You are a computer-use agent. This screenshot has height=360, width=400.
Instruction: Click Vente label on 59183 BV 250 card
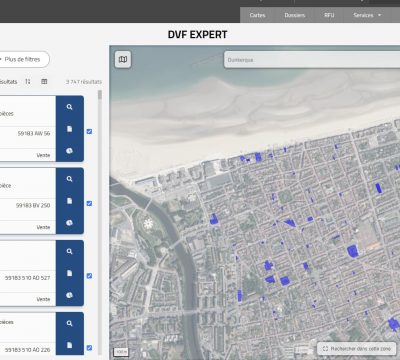tap(43, 227)
